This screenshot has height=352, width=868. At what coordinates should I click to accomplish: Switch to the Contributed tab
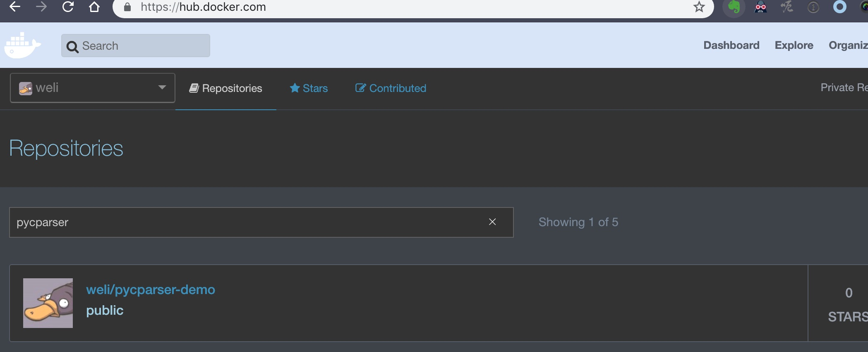tap(391, 88)
